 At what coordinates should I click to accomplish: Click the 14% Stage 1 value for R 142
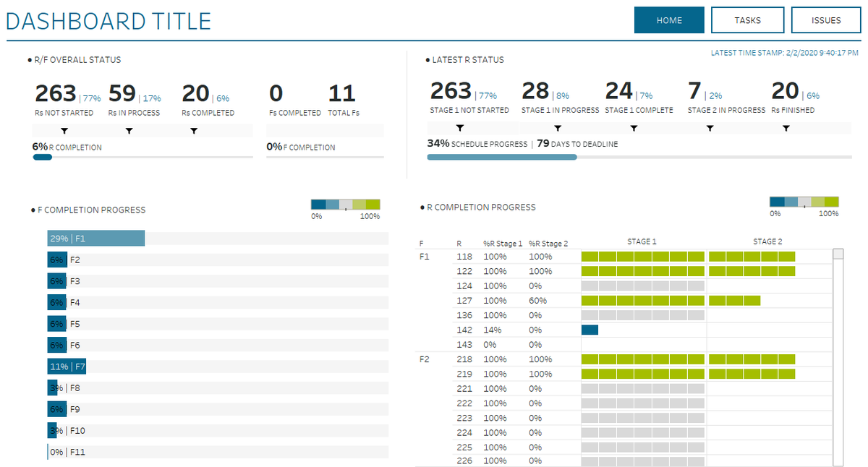[x=491, y=330]
